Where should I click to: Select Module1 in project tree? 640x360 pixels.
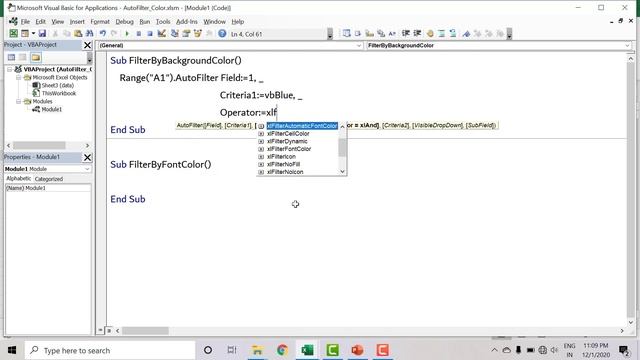click(51, 109)
